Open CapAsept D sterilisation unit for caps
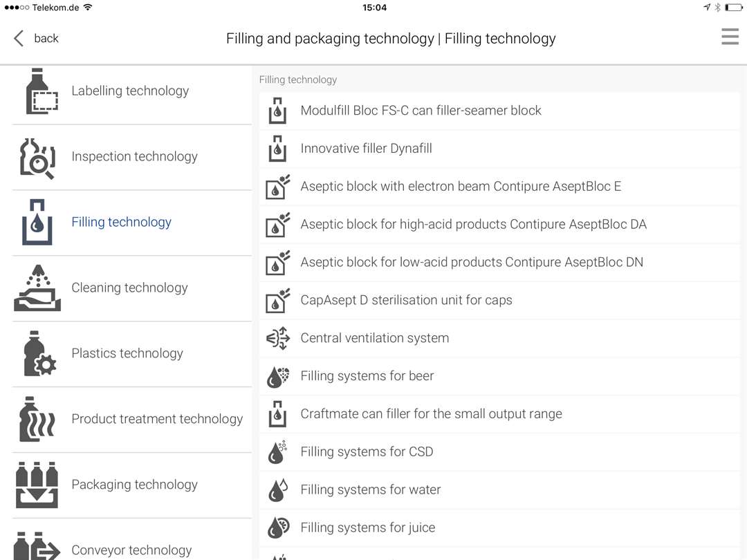Screen dimensions: 747x560 tap(406, 300)
